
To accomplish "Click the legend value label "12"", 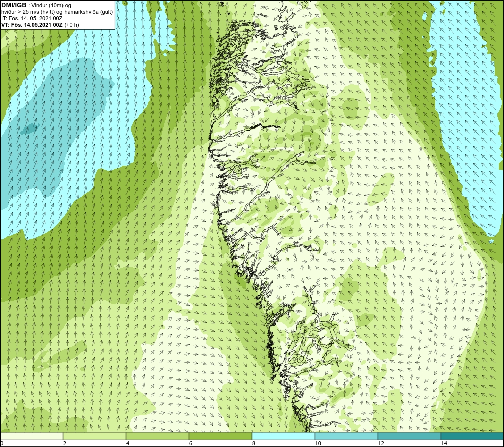I will (x=381, y=444).
